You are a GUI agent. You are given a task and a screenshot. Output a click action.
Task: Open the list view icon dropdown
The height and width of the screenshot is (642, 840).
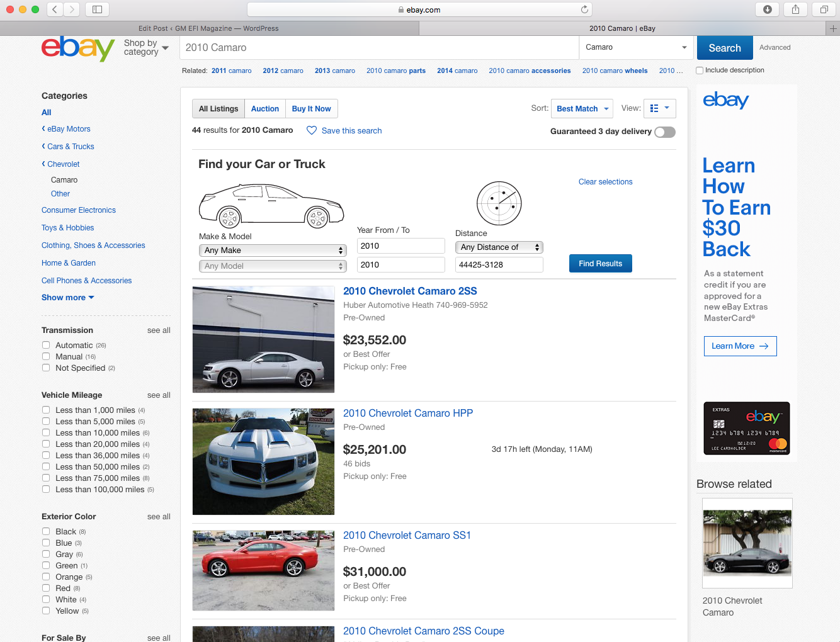(659, 108)
